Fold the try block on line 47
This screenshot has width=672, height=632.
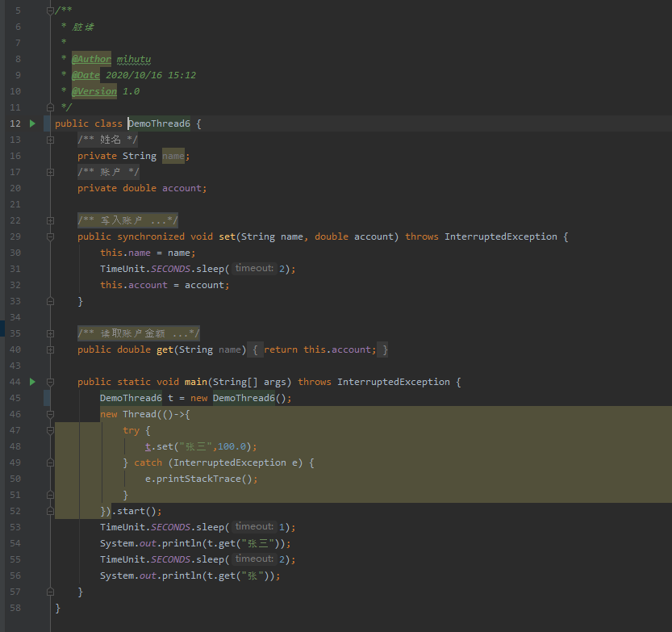(50, 430)
